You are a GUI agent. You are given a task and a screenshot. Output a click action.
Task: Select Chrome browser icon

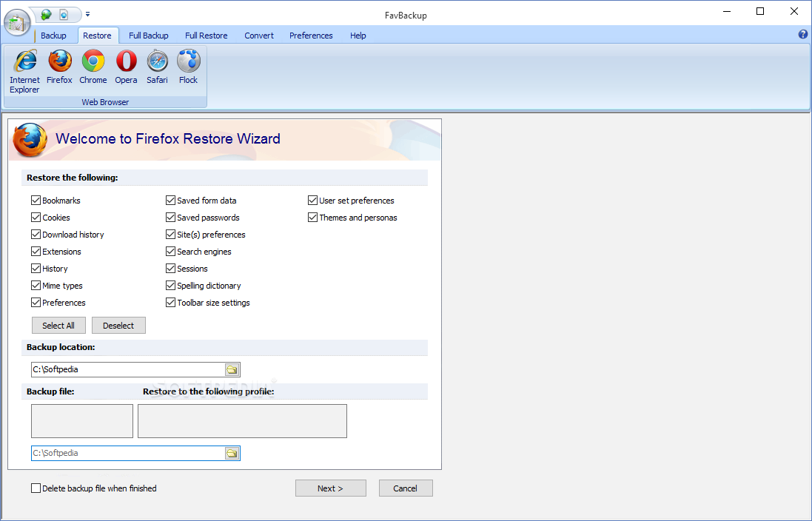[x=93, y=67]
